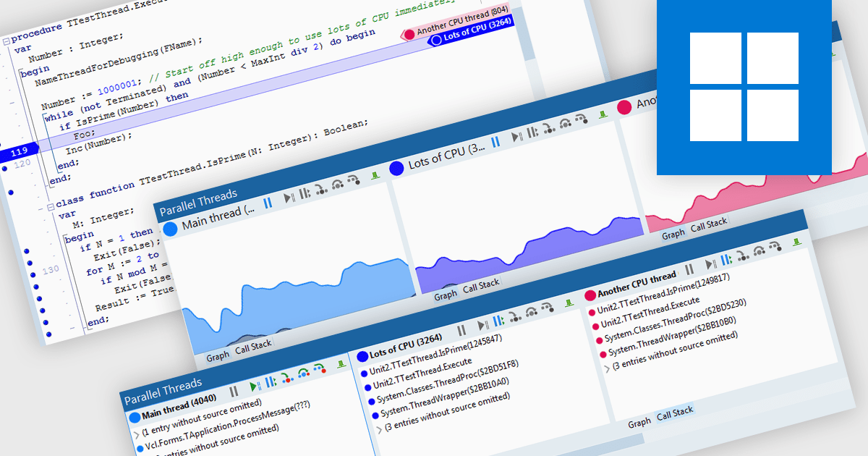
Task: Switch to Call Stack tab under Main thread graph
Action: click(253, 346)
